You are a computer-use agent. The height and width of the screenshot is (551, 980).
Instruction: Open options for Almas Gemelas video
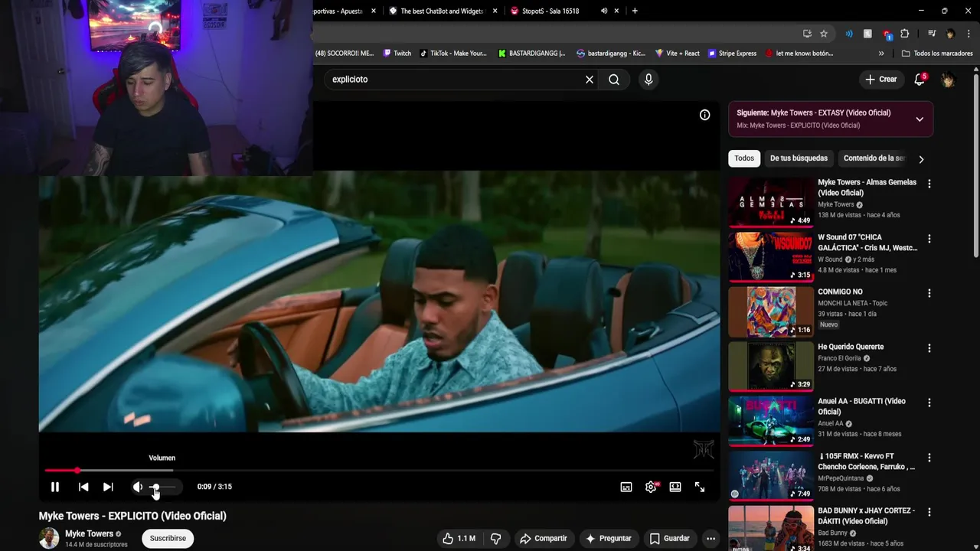click(x=929, y=184)
